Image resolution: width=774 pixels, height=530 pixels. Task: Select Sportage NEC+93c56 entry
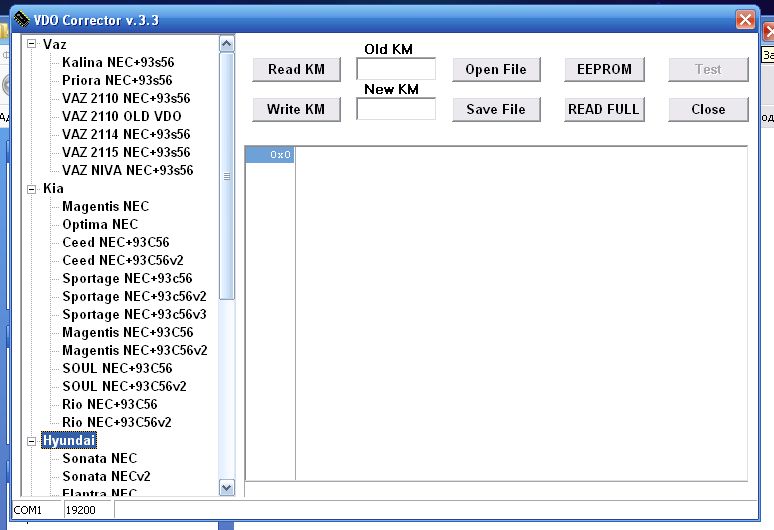coord(127,278)
